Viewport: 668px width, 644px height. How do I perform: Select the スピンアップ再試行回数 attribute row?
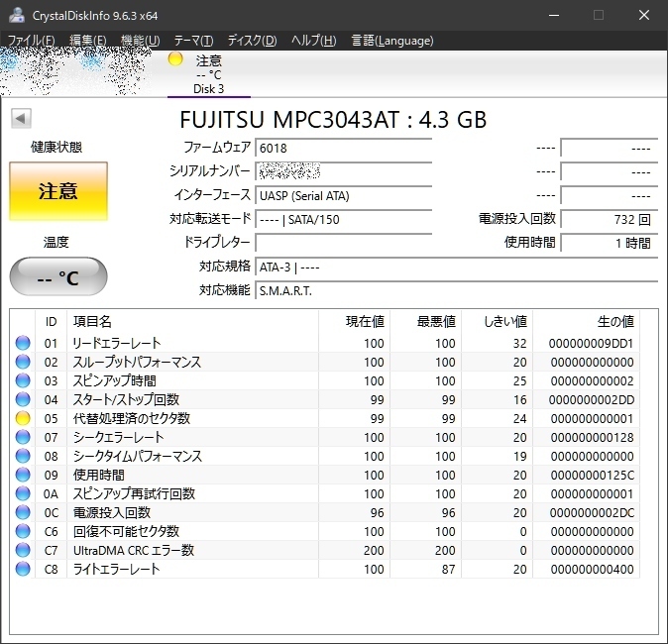click(x=325, y=493)
